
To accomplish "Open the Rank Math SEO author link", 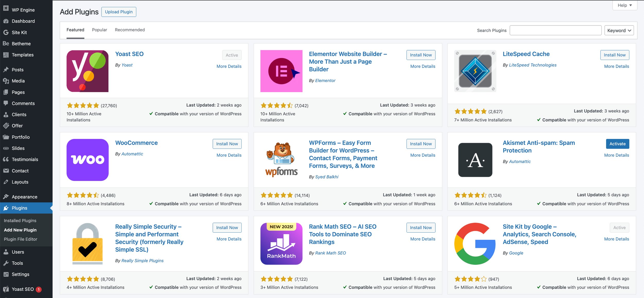I will coord(331,253).
